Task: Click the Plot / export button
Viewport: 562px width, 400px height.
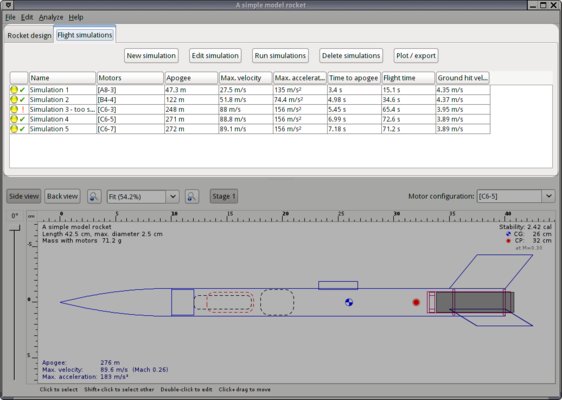Action: 416,56
